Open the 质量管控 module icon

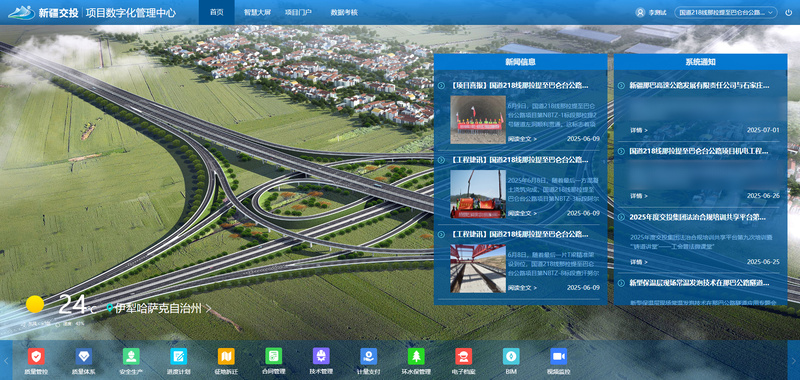36,356
